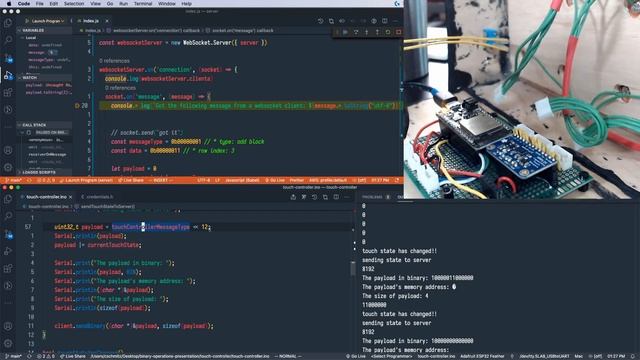Select the receiverOnMessage call stack frame
Viewport: 640px width, 360px height.
47,154
